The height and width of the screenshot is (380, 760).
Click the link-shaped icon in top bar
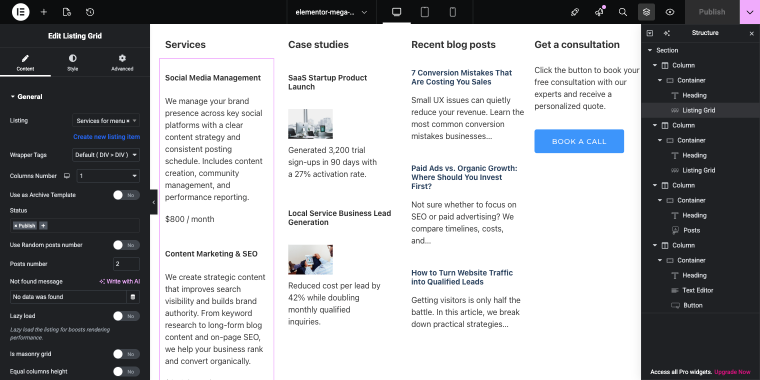tap(575, 12)
